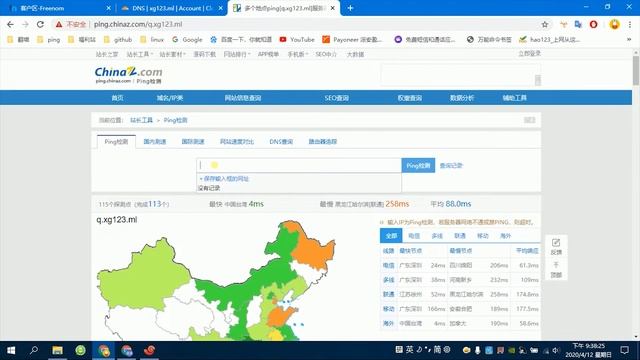Open the linux bookmark folder

click(x=152, y=40)
